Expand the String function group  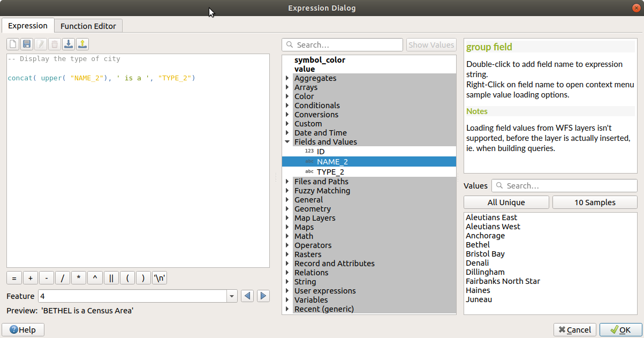287,282
